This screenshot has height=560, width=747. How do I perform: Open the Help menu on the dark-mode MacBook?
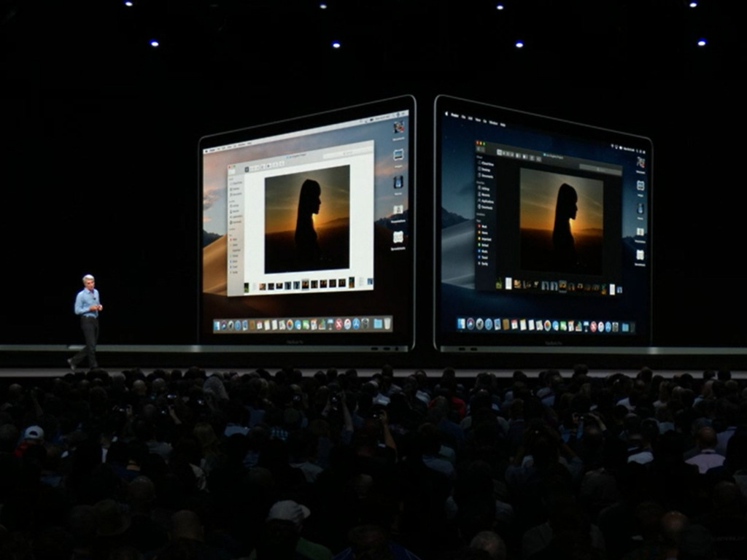pyautogui.click(x=503, y=124)
